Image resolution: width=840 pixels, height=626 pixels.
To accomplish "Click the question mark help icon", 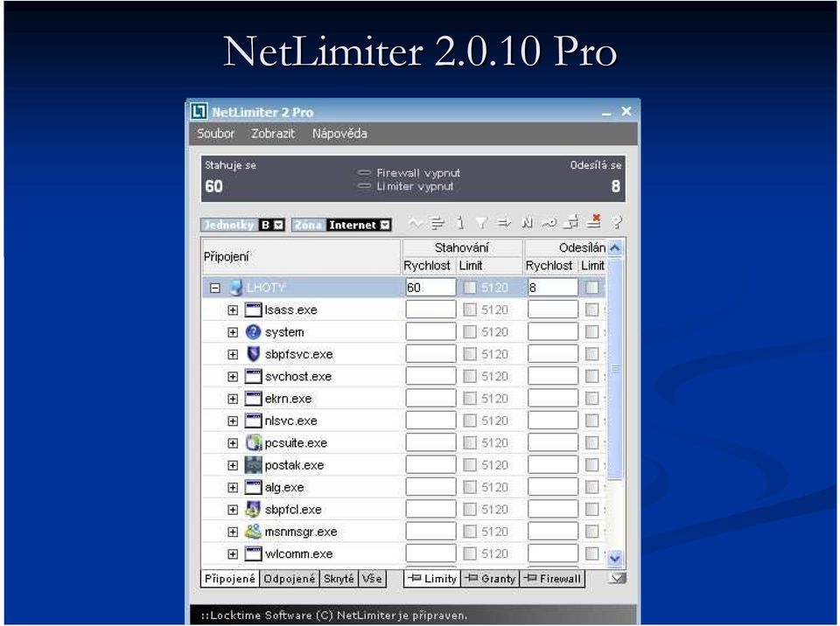I will (617, 222).
